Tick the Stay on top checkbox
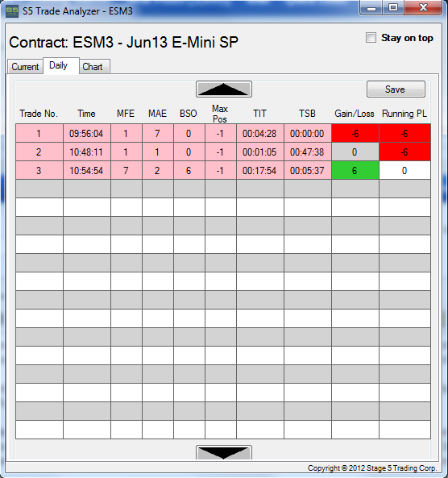The image size is (448, 478). point(371,38)
